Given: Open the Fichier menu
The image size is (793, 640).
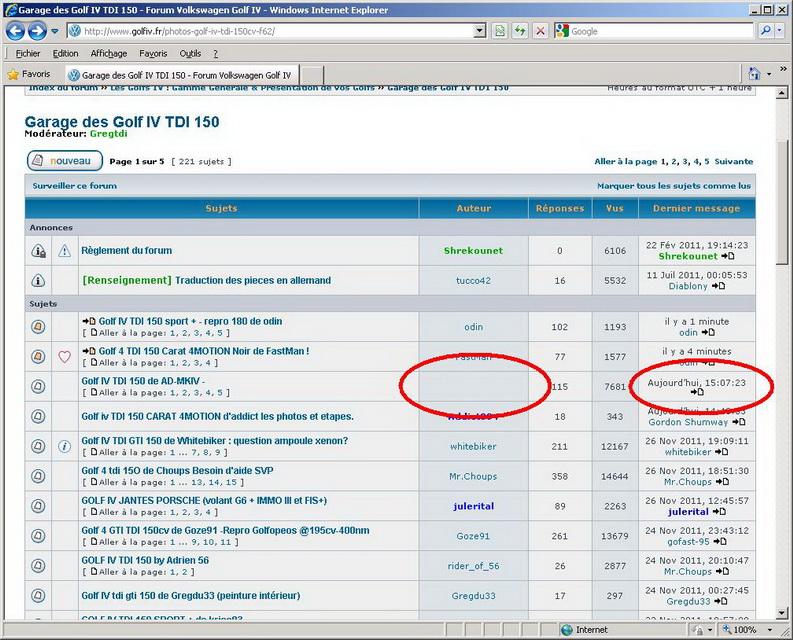Looking at the screenshot, I should click(x=28, y=53).
